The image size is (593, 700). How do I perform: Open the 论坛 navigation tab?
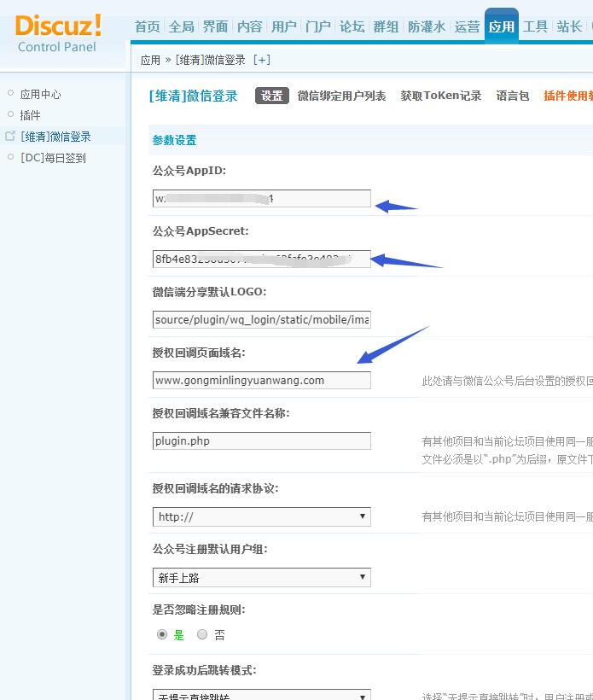coord(352,26)
